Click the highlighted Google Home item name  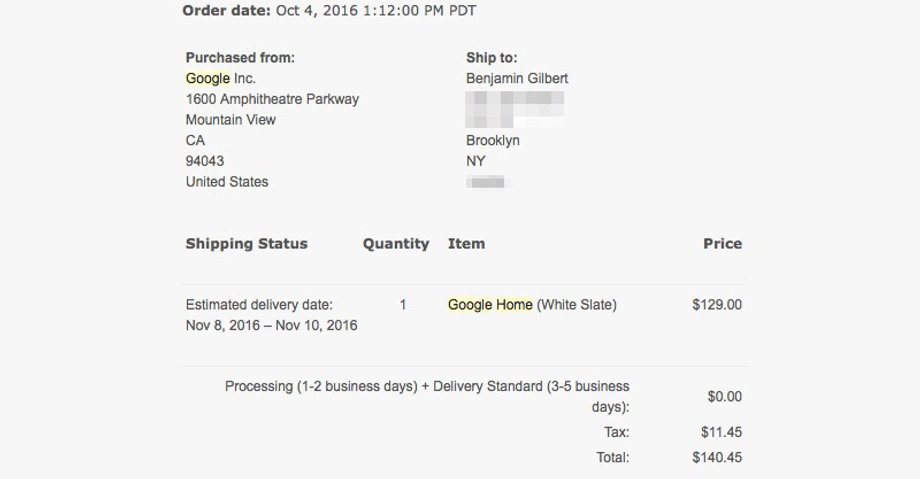pyautogui.click(x=490, y=305)
